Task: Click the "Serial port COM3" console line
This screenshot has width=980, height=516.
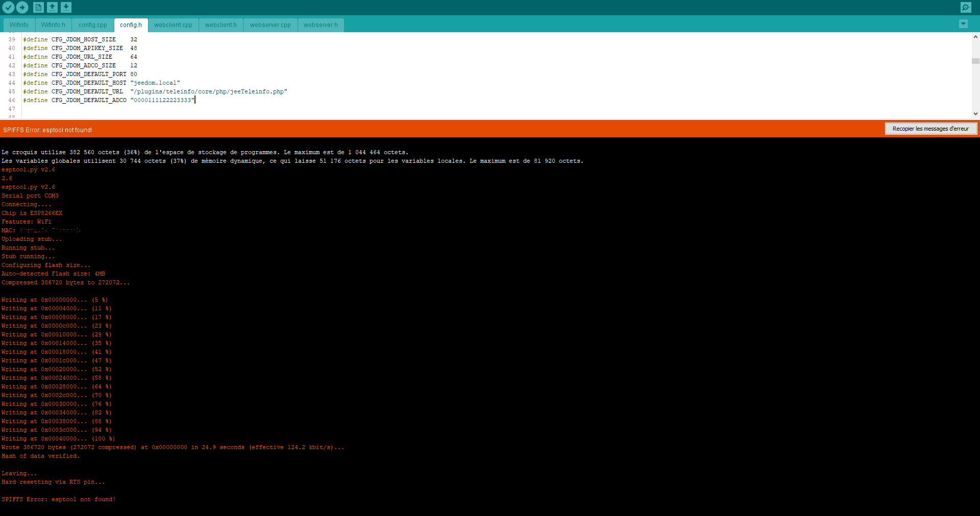Action: 30,195
